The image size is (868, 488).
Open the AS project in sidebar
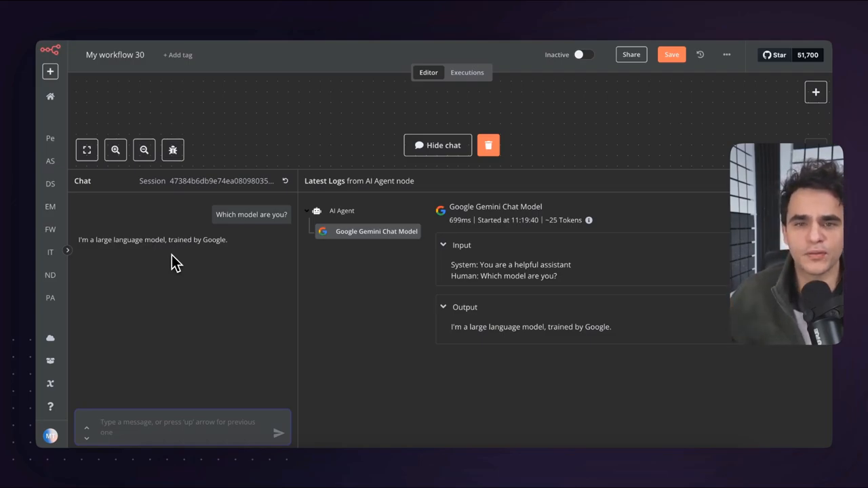[50, 161]
